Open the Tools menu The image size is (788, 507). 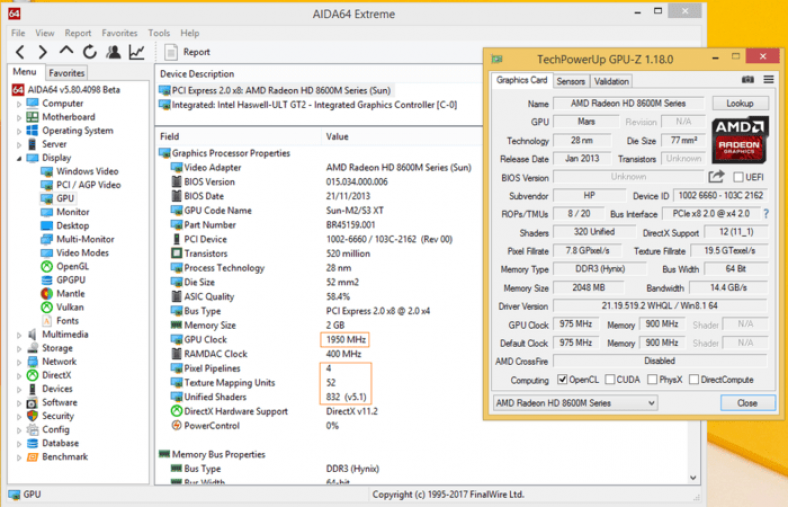pos(159,33)
